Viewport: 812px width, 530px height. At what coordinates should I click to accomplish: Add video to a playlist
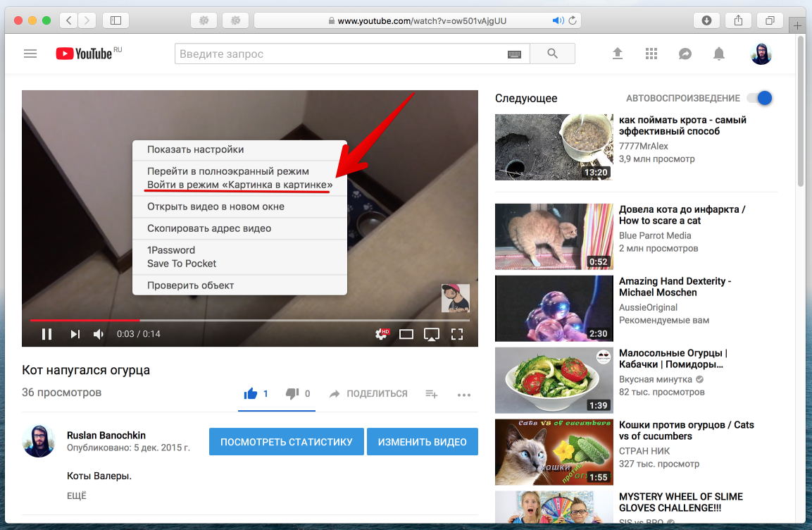coord(432,394)
